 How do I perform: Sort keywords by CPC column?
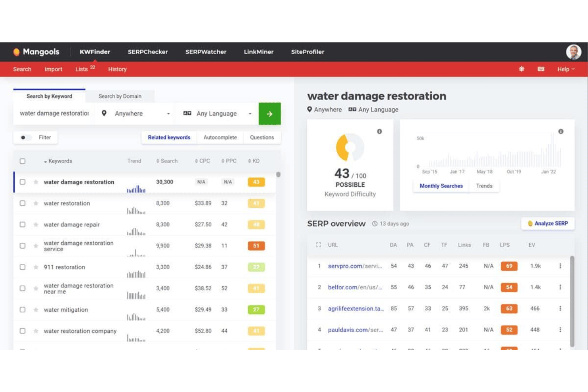(x=202, y=161)
